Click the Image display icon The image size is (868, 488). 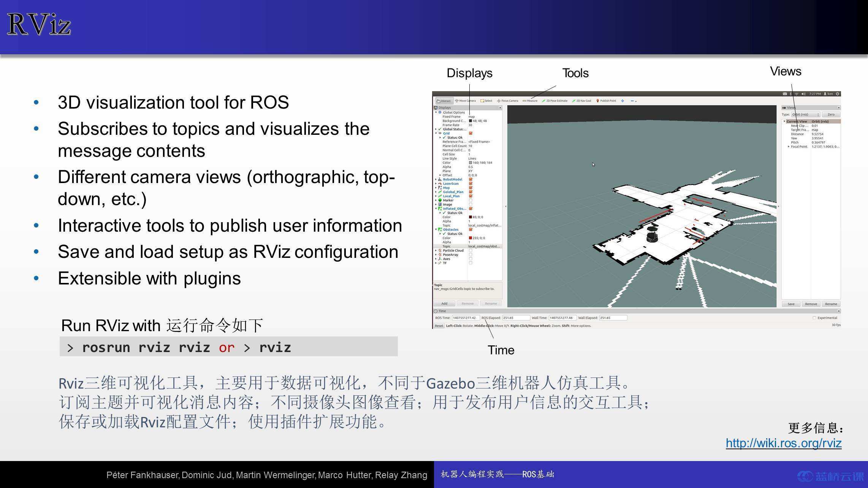440,204
